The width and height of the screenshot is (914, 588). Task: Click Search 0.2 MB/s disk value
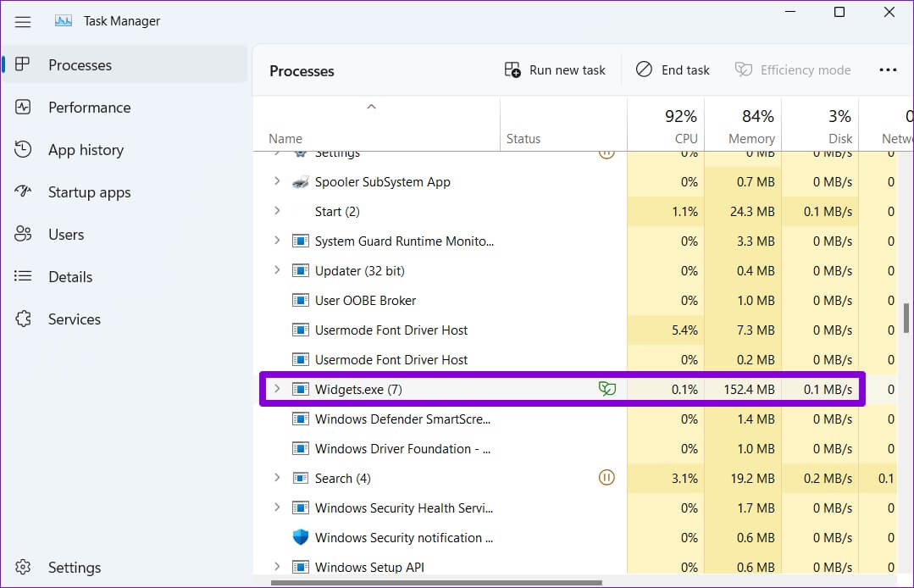pos(828,479)
